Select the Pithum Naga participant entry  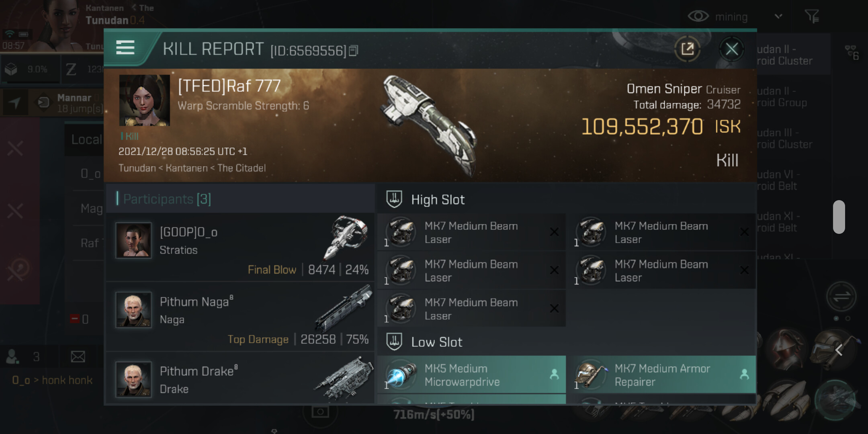pos(240,317)
